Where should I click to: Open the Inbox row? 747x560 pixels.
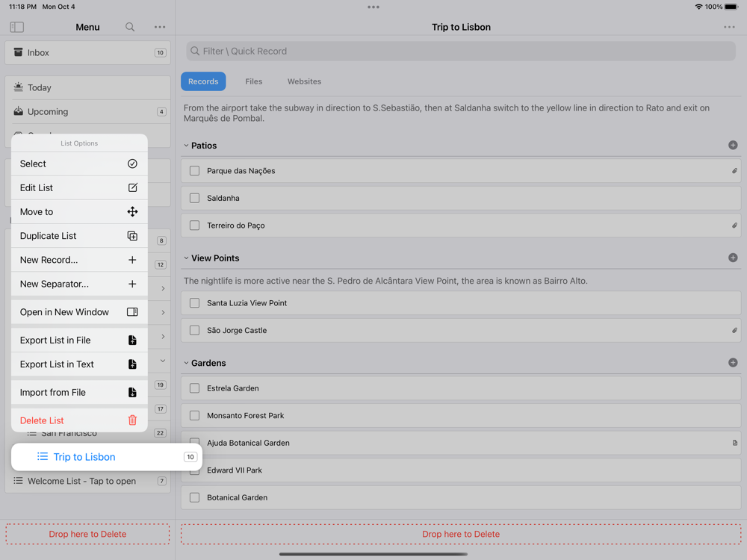(x=87, y=52)
